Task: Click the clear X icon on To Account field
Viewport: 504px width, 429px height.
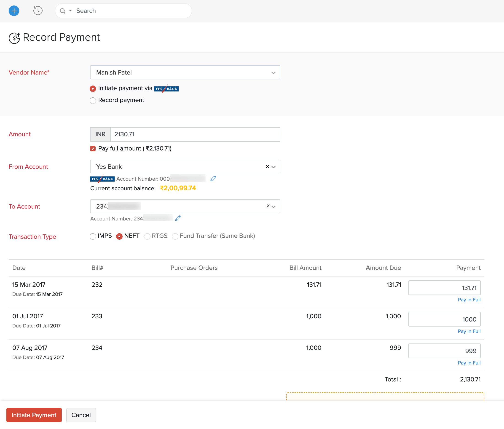Action: click(x=267, y=206)
